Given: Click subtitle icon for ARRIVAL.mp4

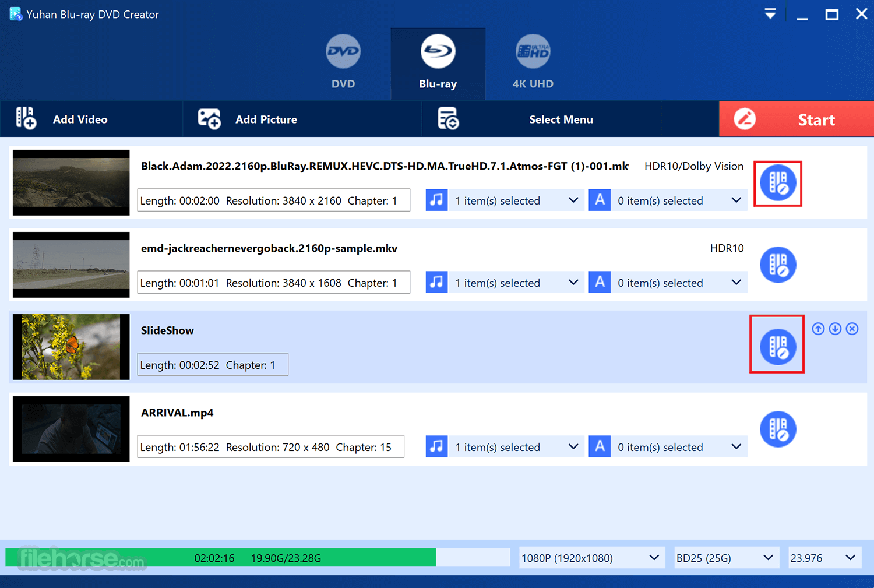Looking at the screenshot, I should click(600, 446).
